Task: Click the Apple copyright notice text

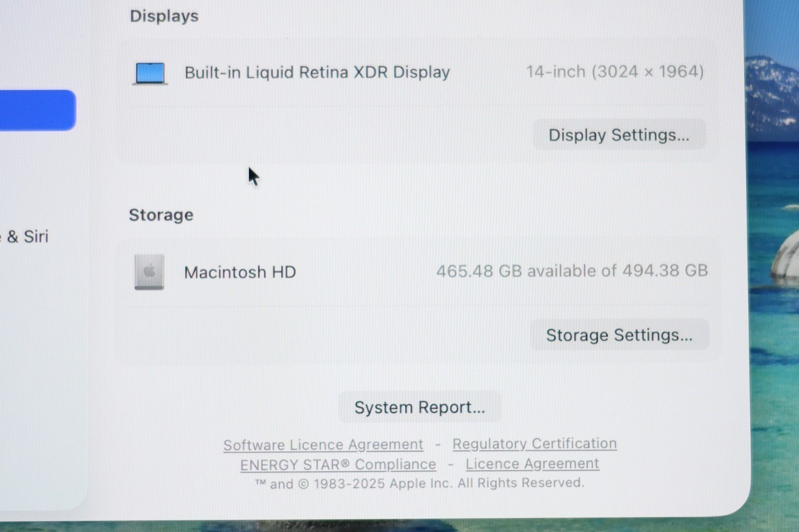Action: point(419,484)
